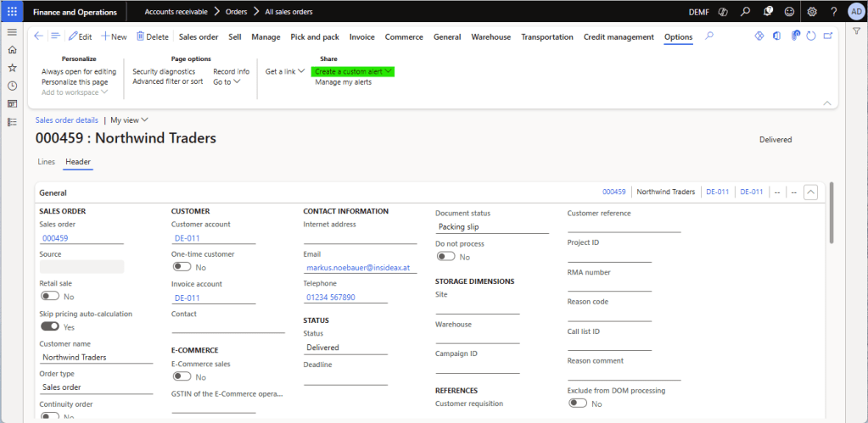Open the notifications bell icon
This screenshot has width=868, height=423.
click(769, 12)
